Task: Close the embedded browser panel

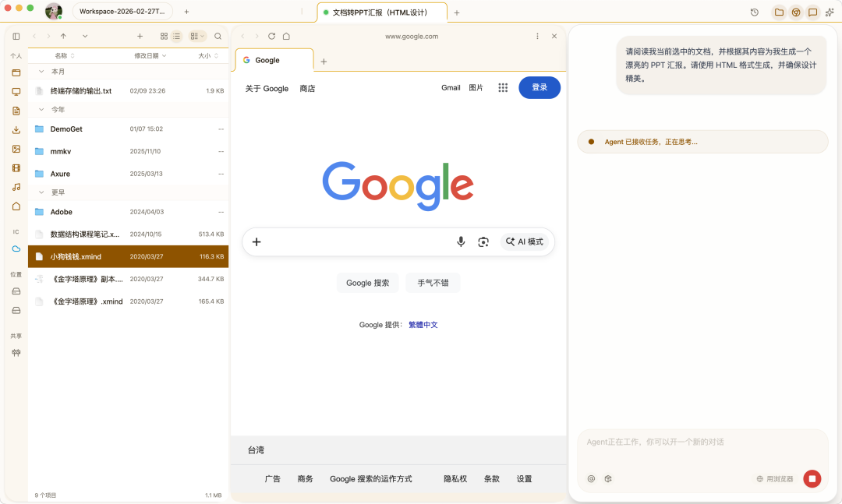Action: point(554,36)
